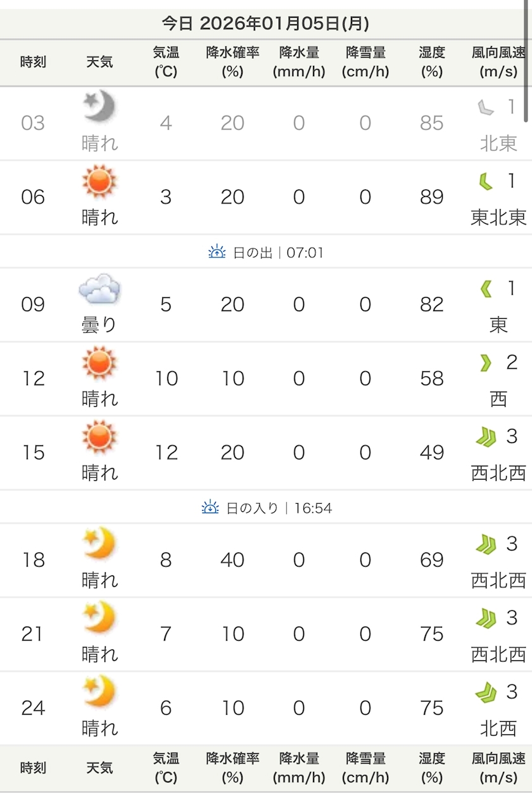Click the top 風向風速 column header
Screen dimensions: 532x799
(498, 62)
